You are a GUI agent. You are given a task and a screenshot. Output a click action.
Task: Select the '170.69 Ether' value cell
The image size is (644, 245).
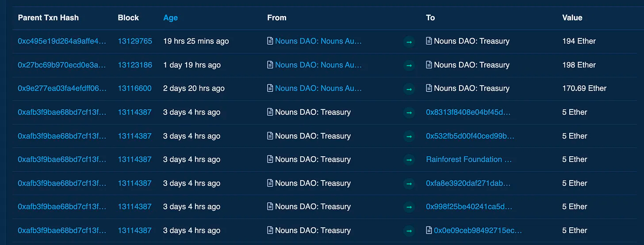click(584, 88)
